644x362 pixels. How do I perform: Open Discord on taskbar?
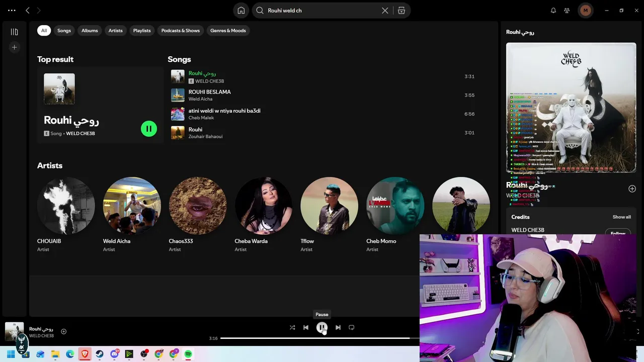tap(114, 354)
